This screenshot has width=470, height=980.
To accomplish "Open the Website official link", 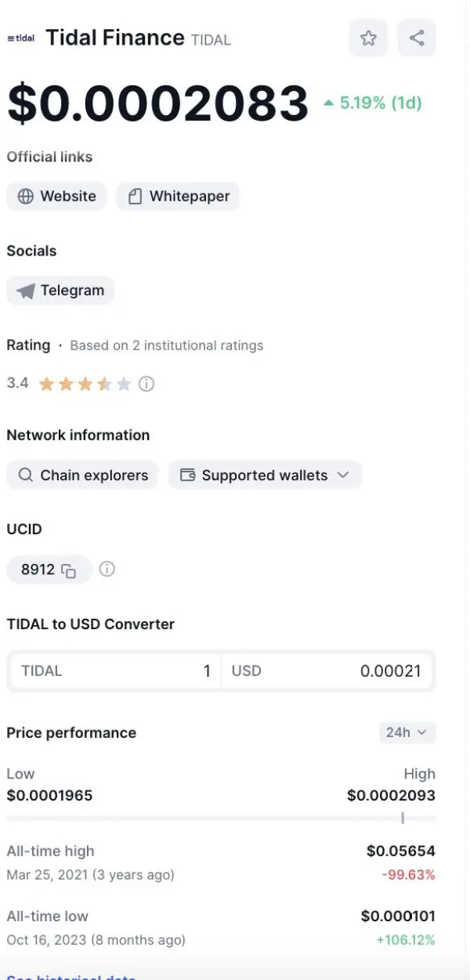I will tap(56, 196).
